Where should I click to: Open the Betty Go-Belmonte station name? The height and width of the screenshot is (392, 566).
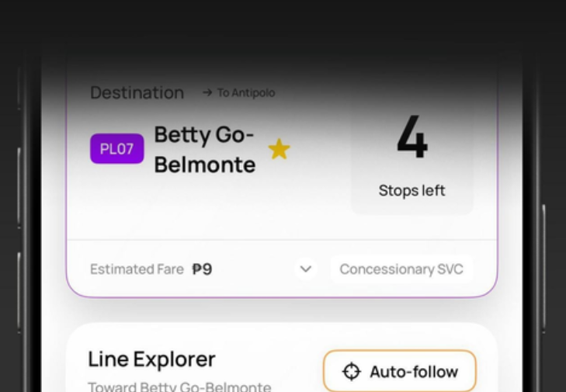click(x=205, y=149)
